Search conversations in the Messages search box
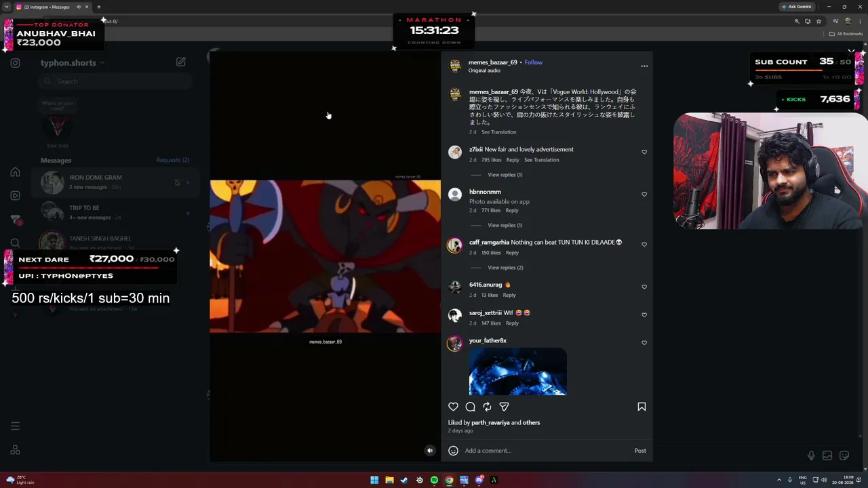The image size is (868, 488). [x=115, y=81]
